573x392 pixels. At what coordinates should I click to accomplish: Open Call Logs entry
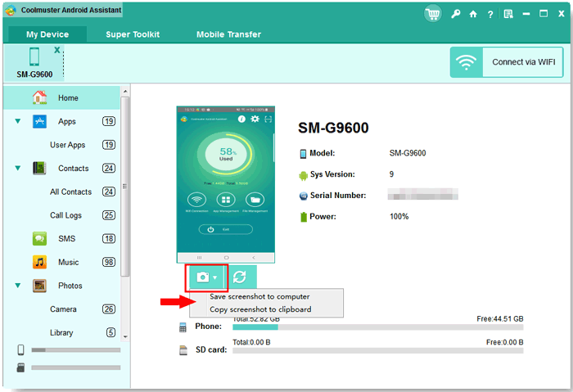point(65,215)
